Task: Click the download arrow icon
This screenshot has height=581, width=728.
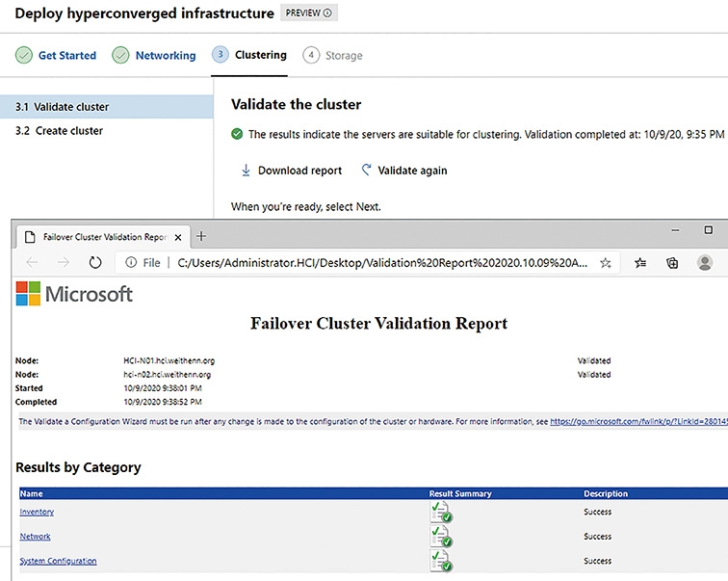Action: [246, 171]
